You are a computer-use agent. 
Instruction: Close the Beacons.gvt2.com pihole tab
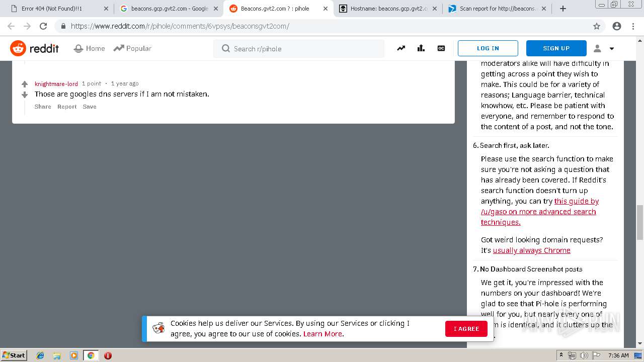(326, 9)
